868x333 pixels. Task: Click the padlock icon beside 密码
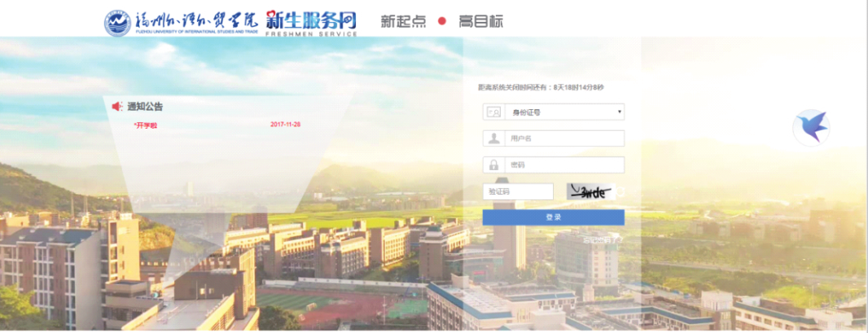pyautogui.click(x=493, y=165)
